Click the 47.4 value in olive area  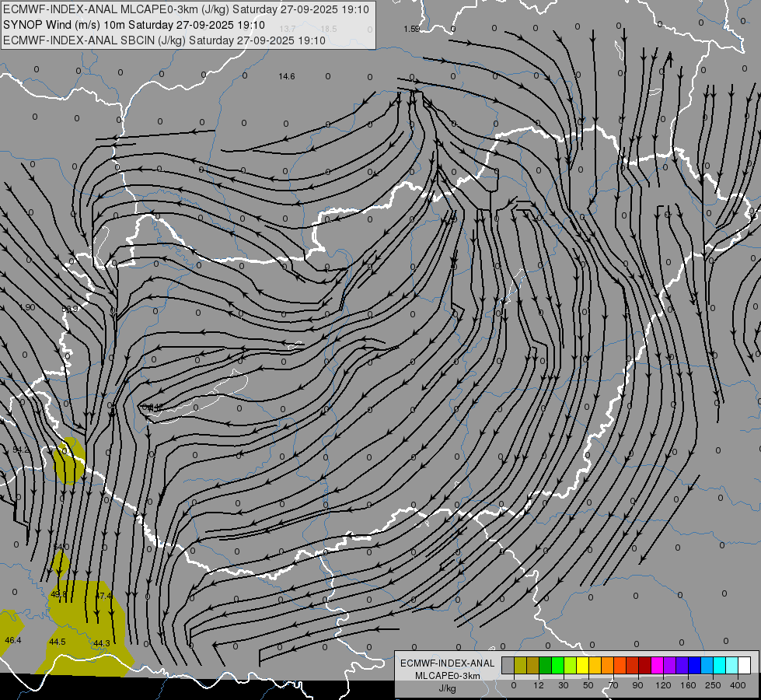103,596
